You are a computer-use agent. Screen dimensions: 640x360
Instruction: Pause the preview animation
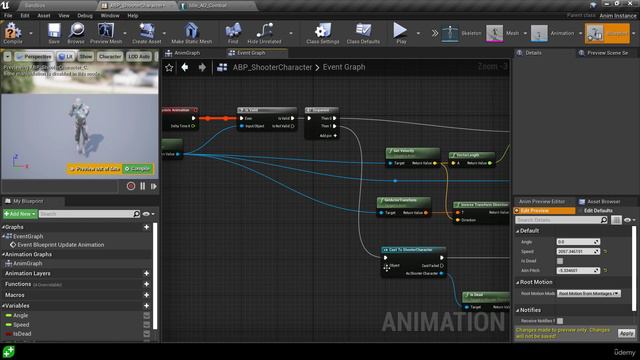pos(142,186)
